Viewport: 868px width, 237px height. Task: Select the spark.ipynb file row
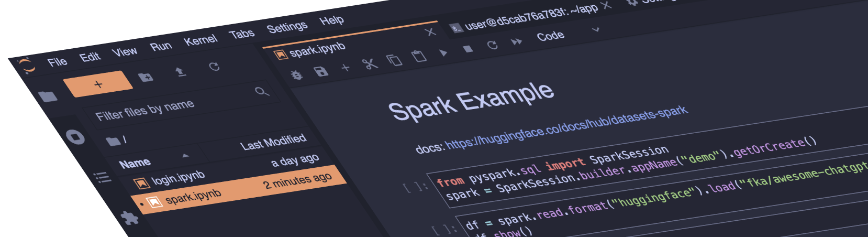pyautogui.click(x=238, y=189)
